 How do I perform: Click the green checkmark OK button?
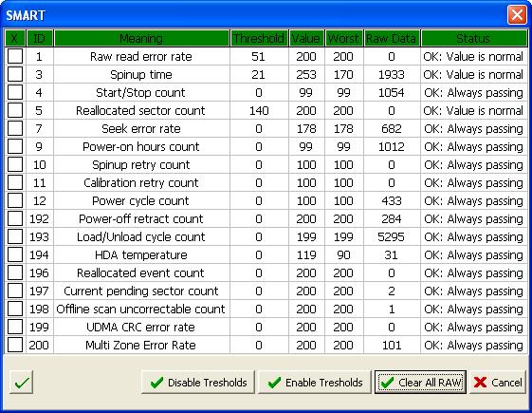tap(22, 383)
